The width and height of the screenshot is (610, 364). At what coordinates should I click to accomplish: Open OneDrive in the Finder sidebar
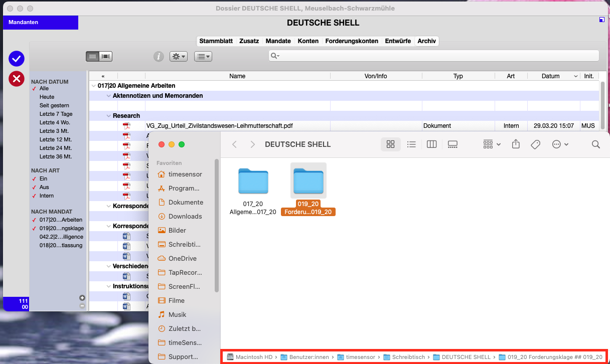[x=177, y=258]
